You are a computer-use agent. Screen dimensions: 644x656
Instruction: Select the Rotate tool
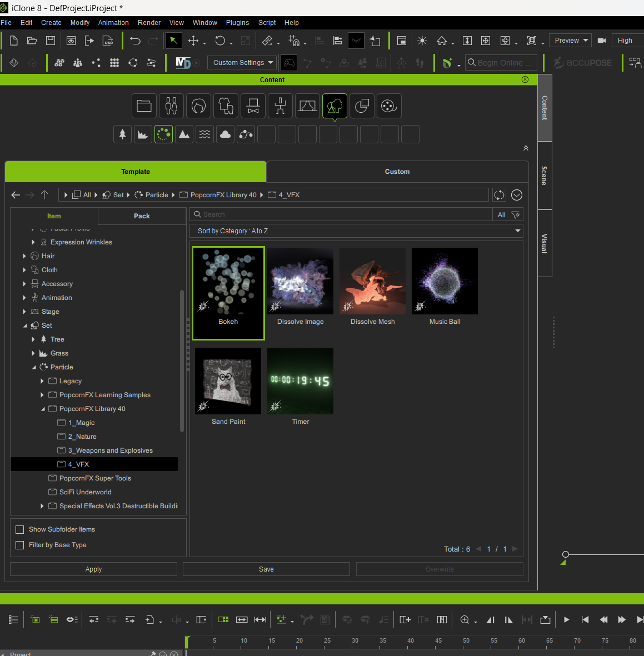(220, 41)
